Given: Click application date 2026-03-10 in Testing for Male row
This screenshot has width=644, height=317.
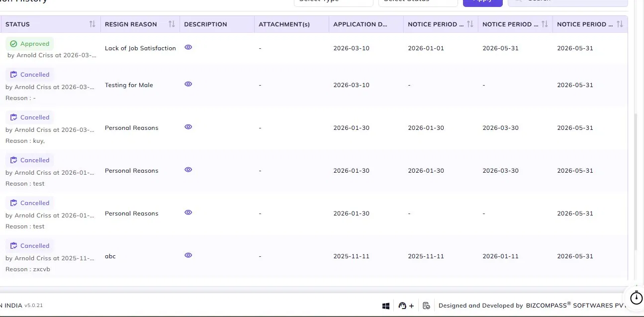Looking at the screenshot, I should [351, 85].
